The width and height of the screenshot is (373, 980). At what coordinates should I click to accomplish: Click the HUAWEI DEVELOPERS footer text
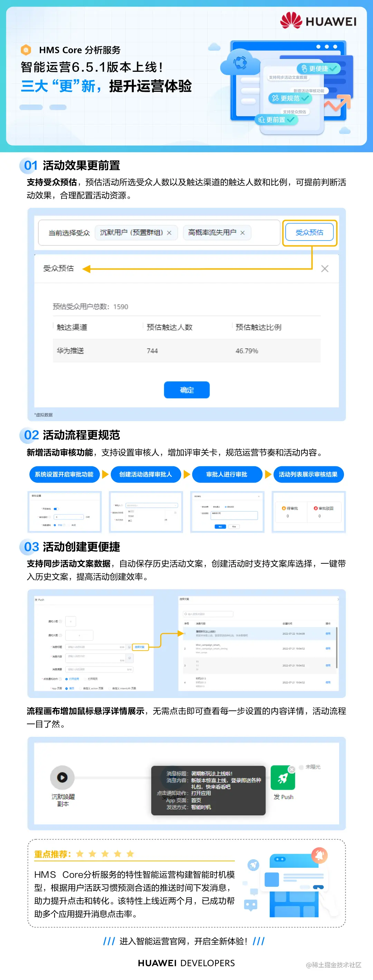coord(186,963)
